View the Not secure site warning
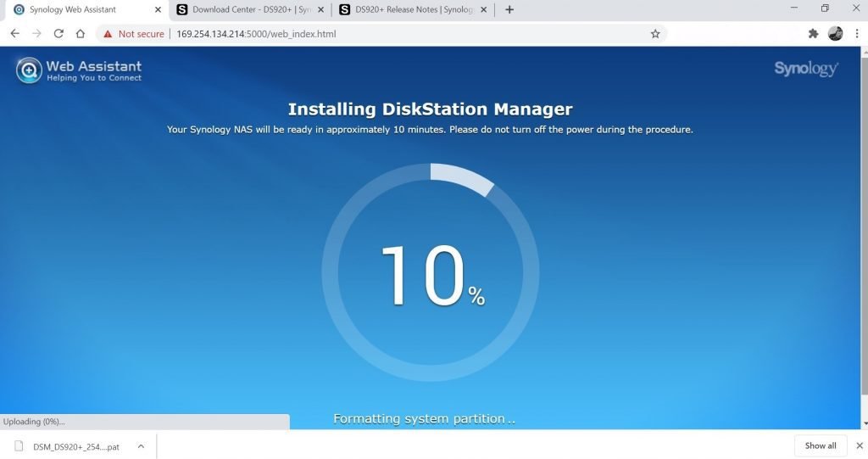The height and width of the screenshot is (459, 868). point(134,34)
